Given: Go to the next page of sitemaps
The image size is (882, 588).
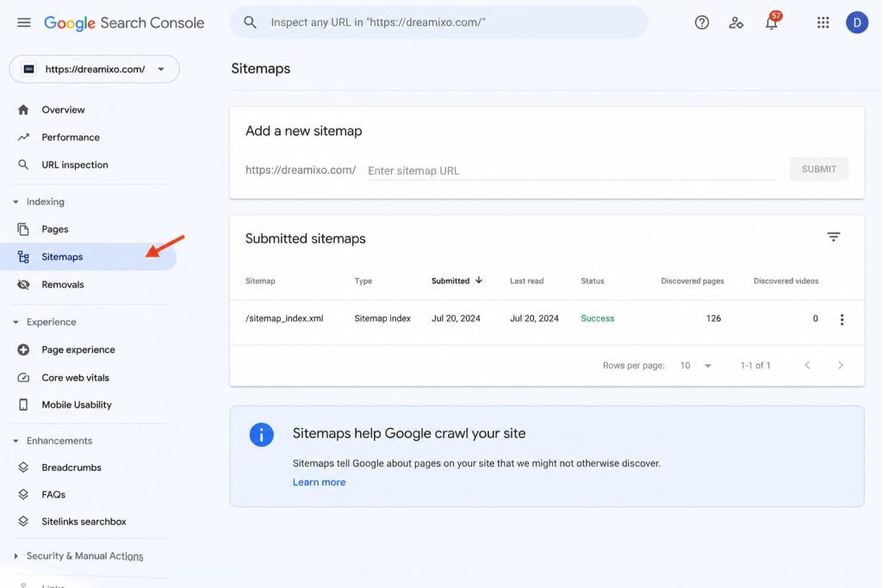Looking at the screenshot, I should tap(841, 365).
